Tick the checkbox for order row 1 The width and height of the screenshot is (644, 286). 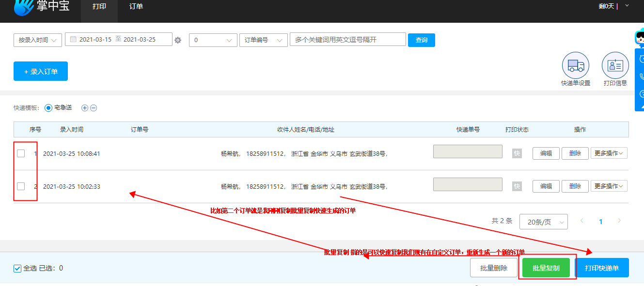[x=21, y=153]
